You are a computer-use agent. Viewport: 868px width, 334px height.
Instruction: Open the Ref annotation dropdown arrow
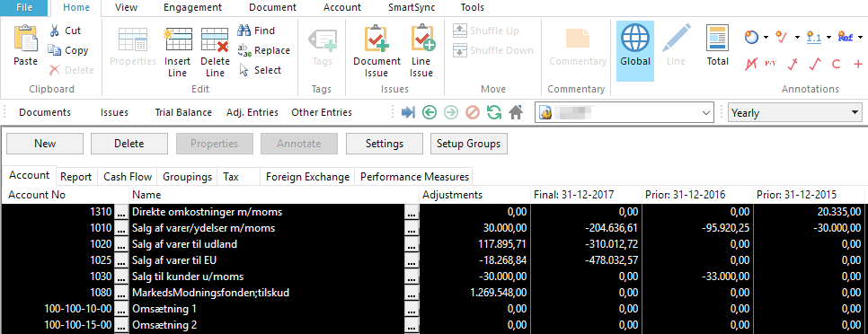click(x=860, y=38)
